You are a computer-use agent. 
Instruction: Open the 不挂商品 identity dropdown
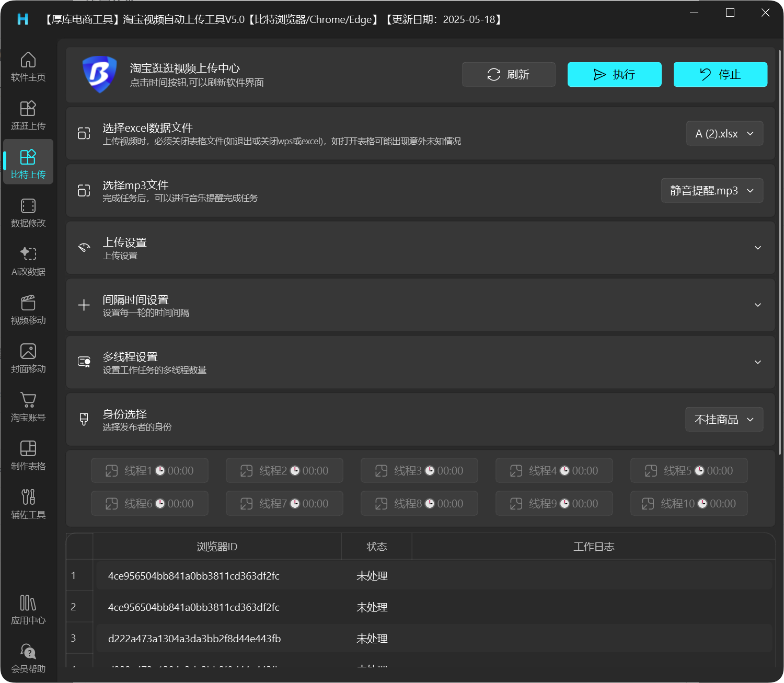click(x=724, y=419)
